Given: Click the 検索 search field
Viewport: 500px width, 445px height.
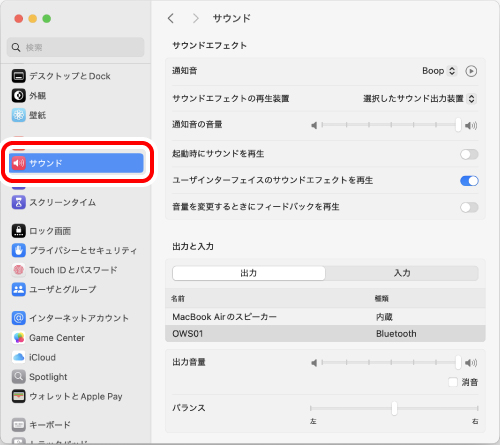Looking at the screenshot, I should (x=76, y=47).
